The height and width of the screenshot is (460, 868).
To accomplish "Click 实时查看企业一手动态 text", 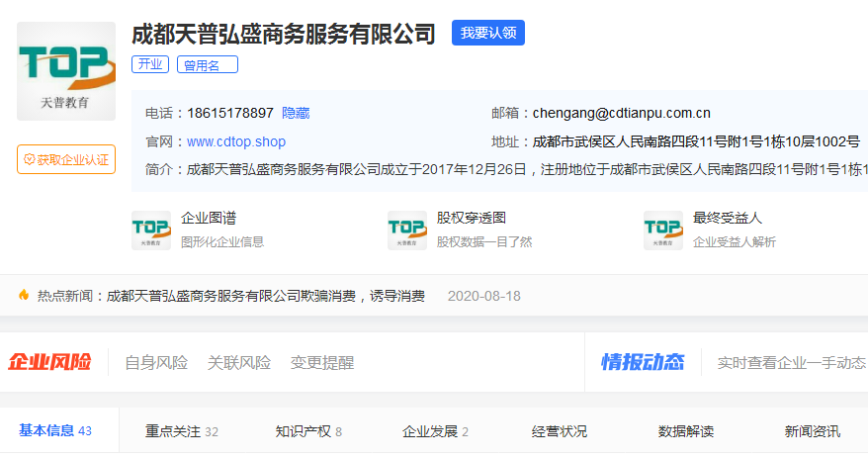I will pyautogui.click(x=792, y=362).
